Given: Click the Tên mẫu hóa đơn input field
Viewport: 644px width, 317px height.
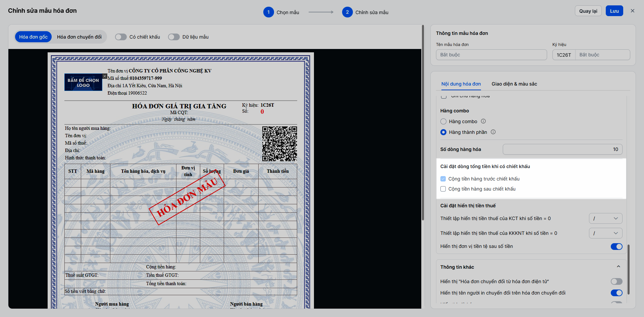Looking at the screenshot, I should (x=491, y=55).
